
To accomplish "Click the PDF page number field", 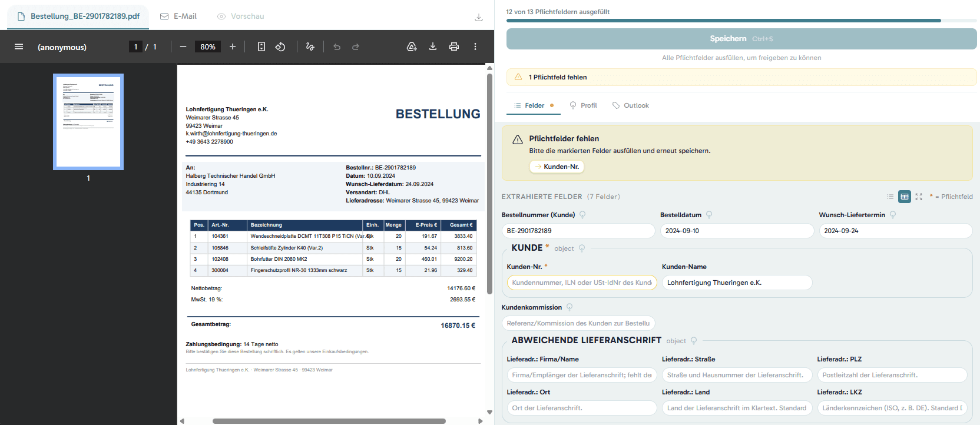I will tap(135, 47).
